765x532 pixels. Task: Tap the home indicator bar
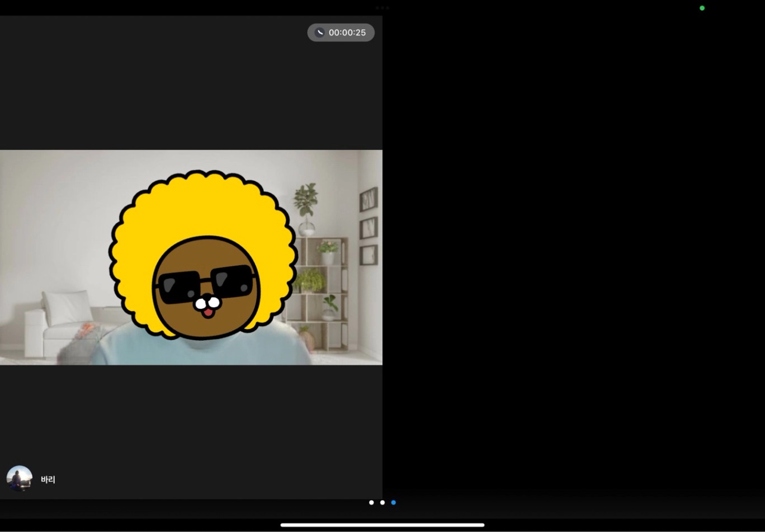pyautogui.click(x=382, y=525)
